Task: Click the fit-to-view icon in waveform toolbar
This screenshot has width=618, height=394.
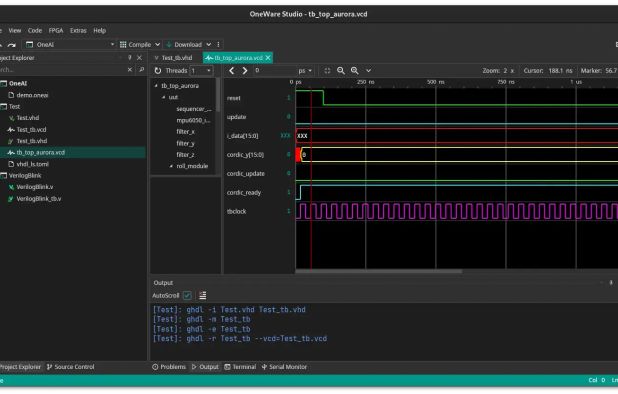Action: click(327, 71)
